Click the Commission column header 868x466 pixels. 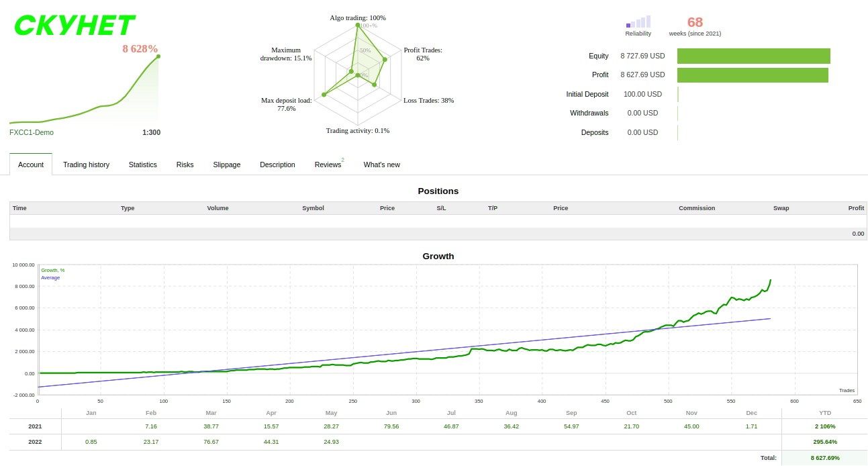pos(697,208)
